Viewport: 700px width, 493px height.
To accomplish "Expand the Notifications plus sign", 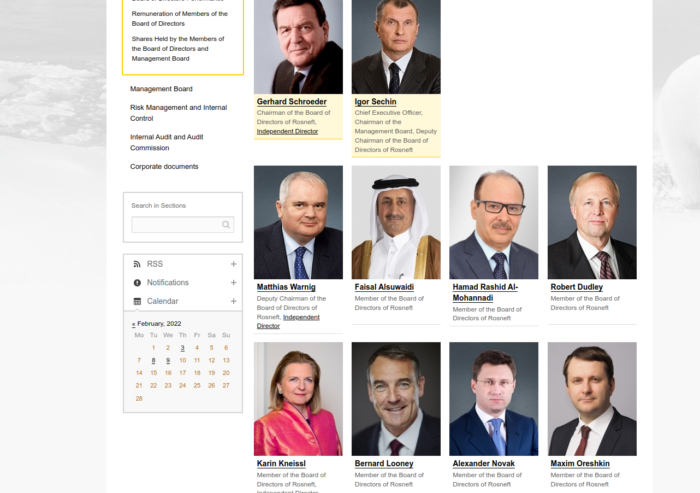I will 233,283.
